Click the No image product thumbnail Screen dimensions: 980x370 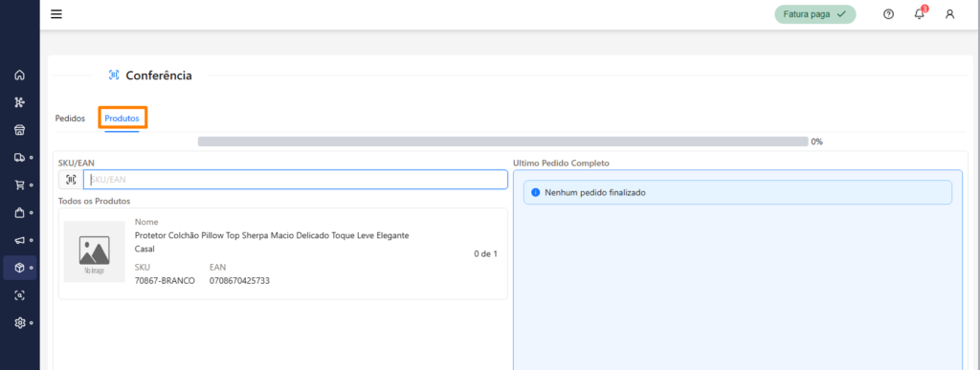tap(95, 251)
